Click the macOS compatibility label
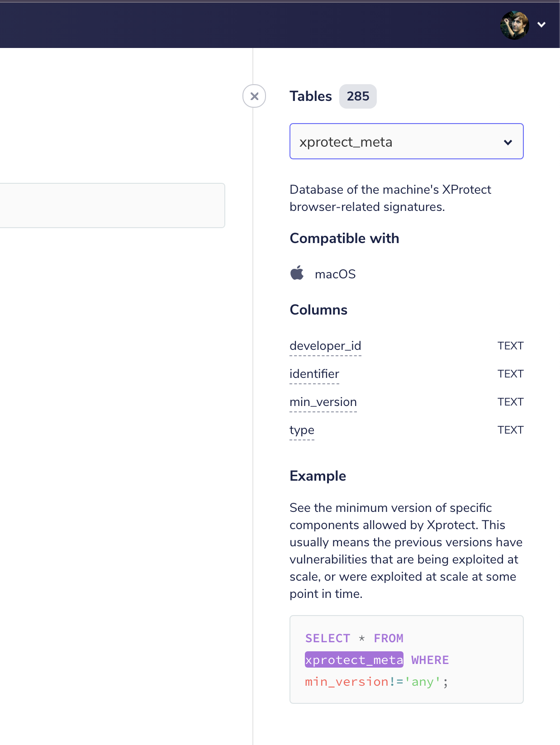 (x=335, y=274)
